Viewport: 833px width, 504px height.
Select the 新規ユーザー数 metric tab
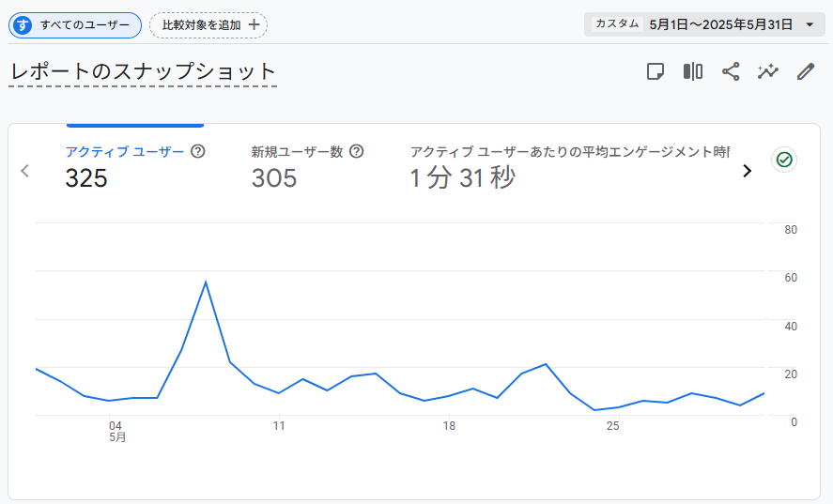pos(307,167)
